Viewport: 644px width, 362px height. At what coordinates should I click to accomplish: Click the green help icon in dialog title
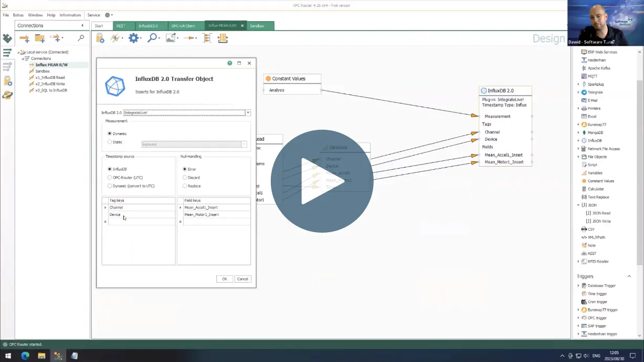tap(230, 63)
